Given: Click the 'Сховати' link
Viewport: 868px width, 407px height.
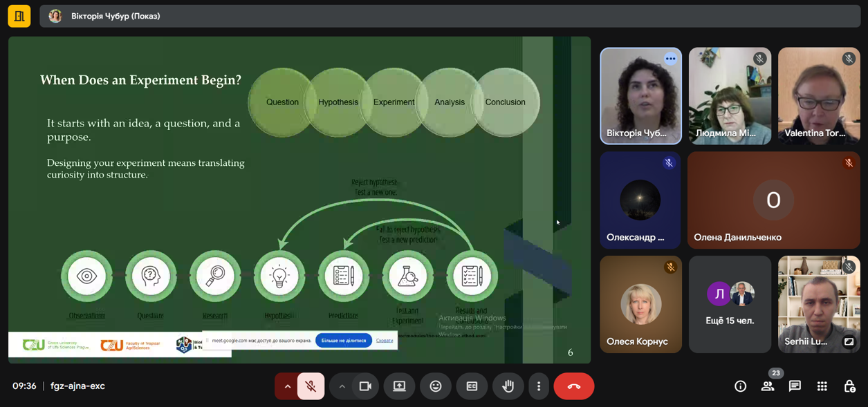Looking at the screenshot, I should coord(385,341).
